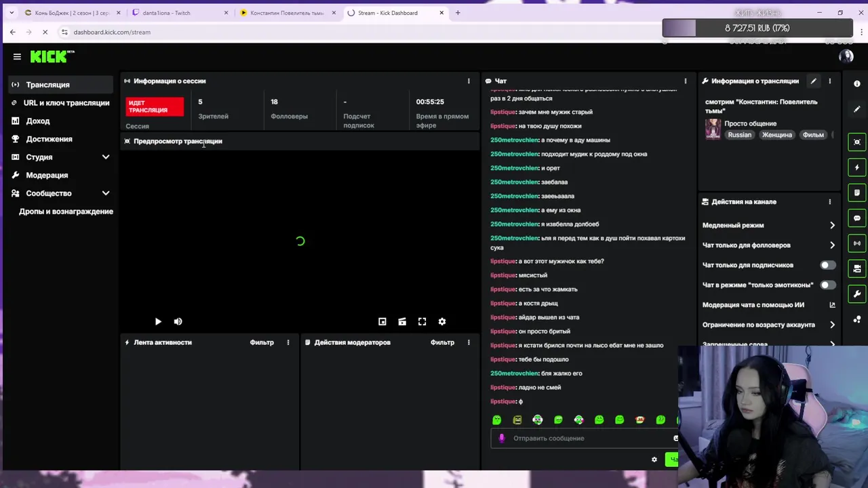Focus the Отправить сообщение input field
Viewport: 868px width, 488px height.
click(x=583, y=438)
